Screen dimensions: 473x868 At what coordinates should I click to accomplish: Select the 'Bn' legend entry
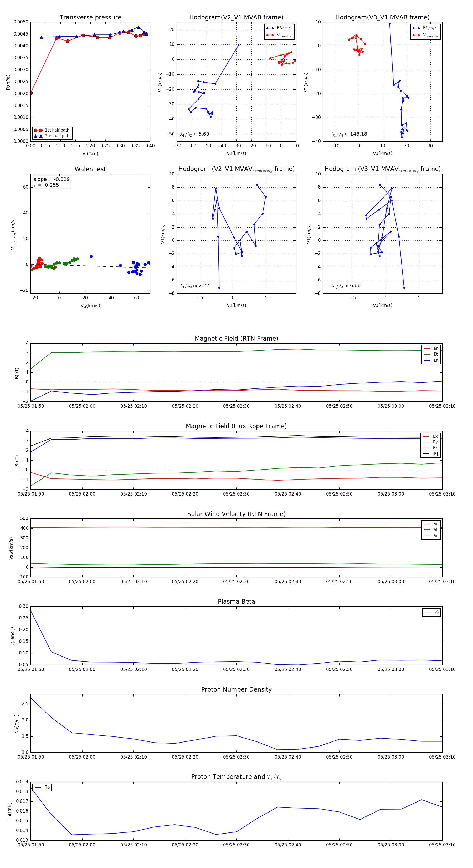(431, 360)
